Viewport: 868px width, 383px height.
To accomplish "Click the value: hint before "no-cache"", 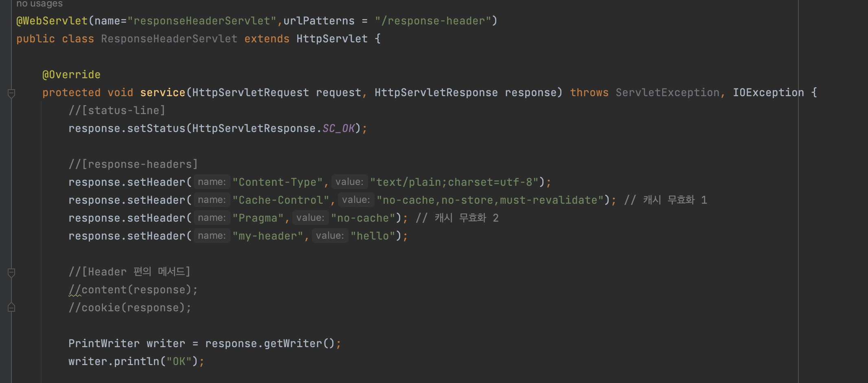I will [x=310, y=218].
